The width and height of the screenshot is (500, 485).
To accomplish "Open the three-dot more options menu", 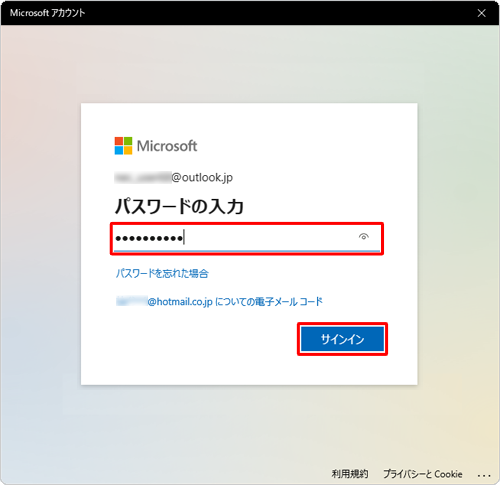I will point(484,475).
